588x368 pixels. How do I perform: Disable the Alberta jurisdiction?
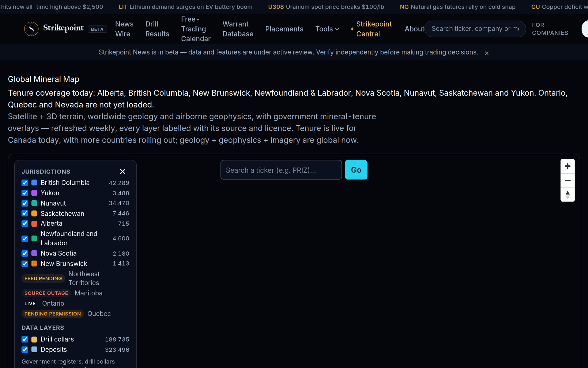tap(25, 224)
